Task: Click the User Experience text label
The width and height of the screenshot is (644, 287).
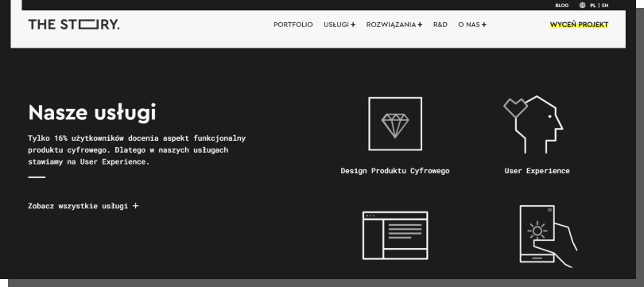Action: click(537, 171)
